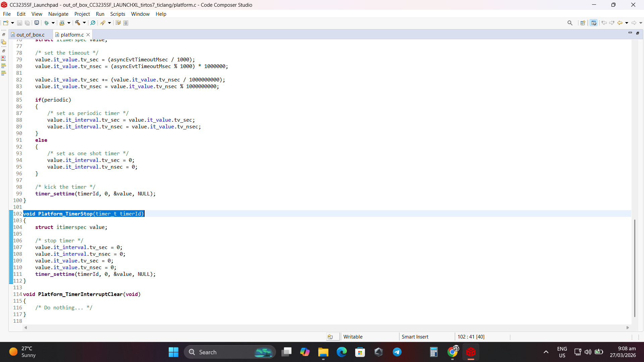Click the Build hammer icon
The width and height of the screenshot is (644, 362).
[77, 23]
